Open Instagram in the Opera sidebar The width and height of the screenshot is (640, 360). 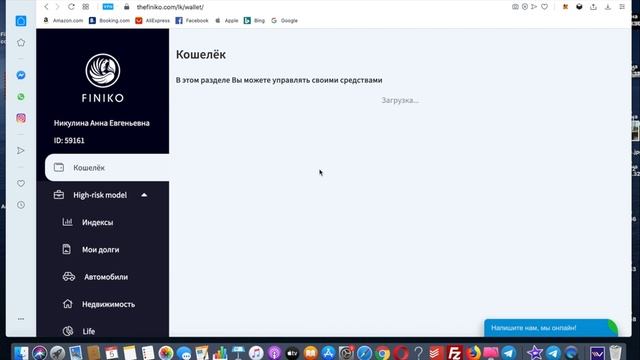[21, 118]
